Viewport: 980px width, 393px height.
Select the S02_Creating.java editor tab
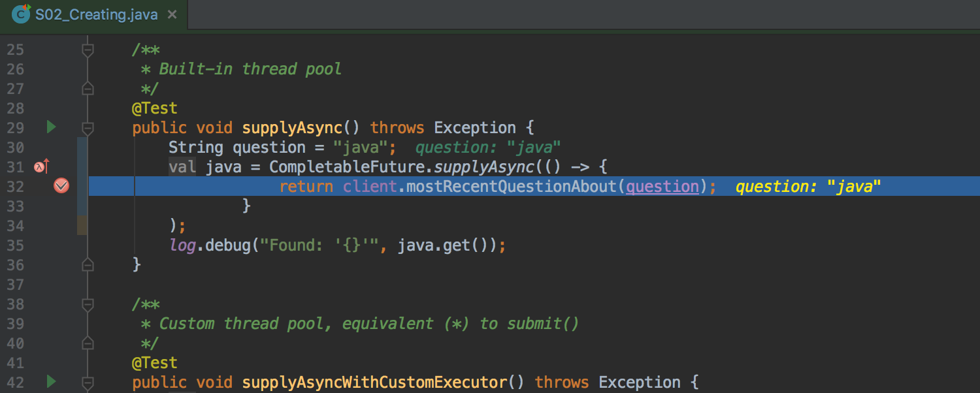click(95, 14)
